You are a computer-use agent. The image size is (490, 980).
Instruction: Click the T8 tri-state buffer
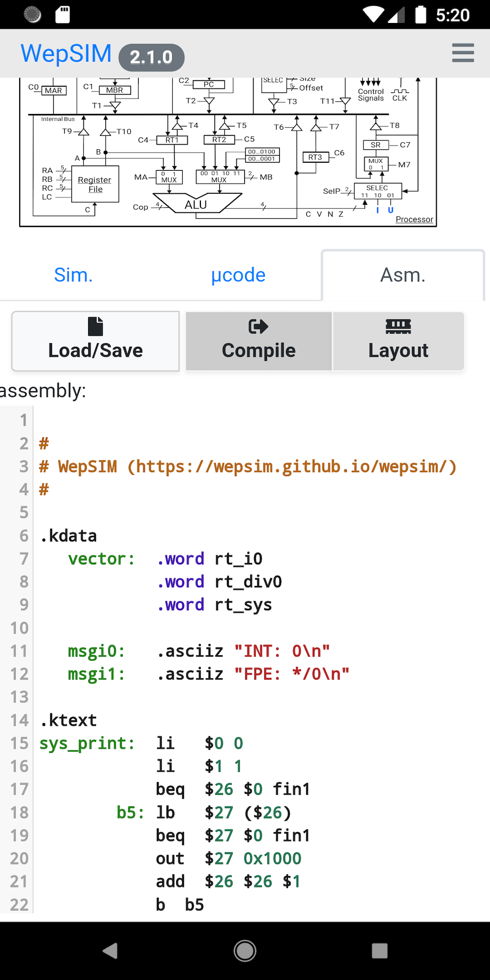[x=376, y=126]
